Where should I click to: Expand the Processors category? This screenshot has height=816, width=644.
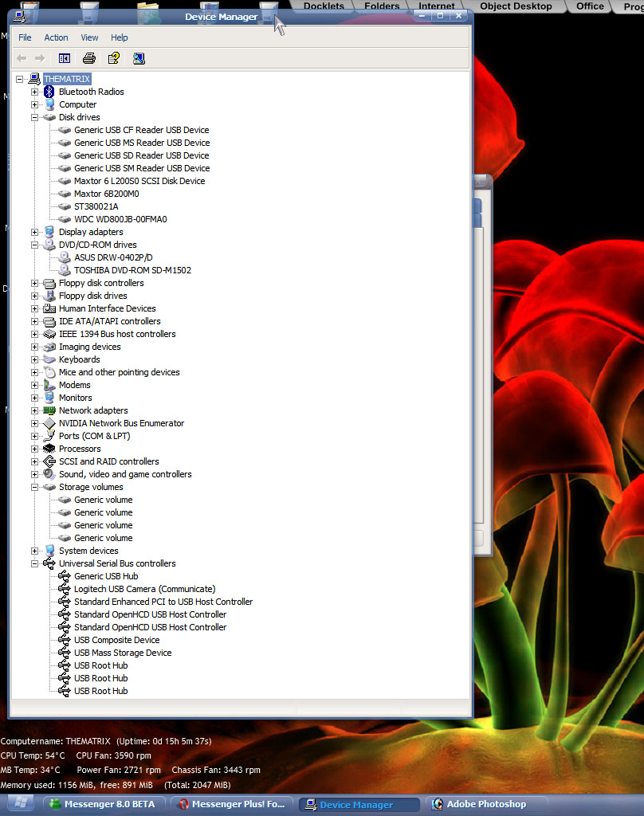coord(35,449)
